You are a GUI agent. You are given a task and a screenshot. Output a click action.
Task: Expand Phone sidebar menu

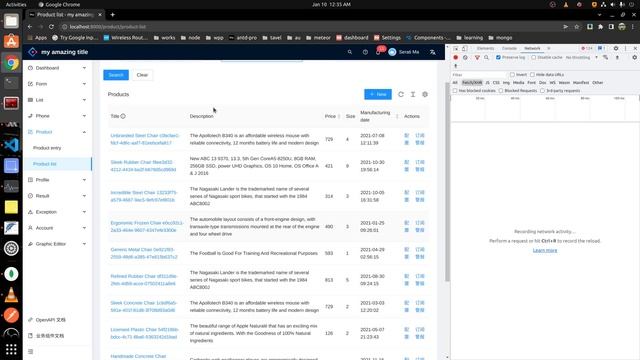pyautogui.click(x=58, y=116)
